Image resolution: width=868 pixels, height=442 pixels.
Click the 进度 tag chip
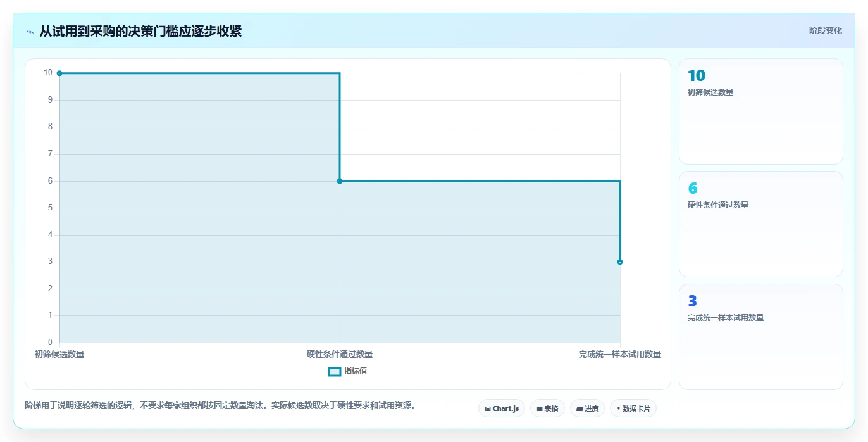[587, 408]
